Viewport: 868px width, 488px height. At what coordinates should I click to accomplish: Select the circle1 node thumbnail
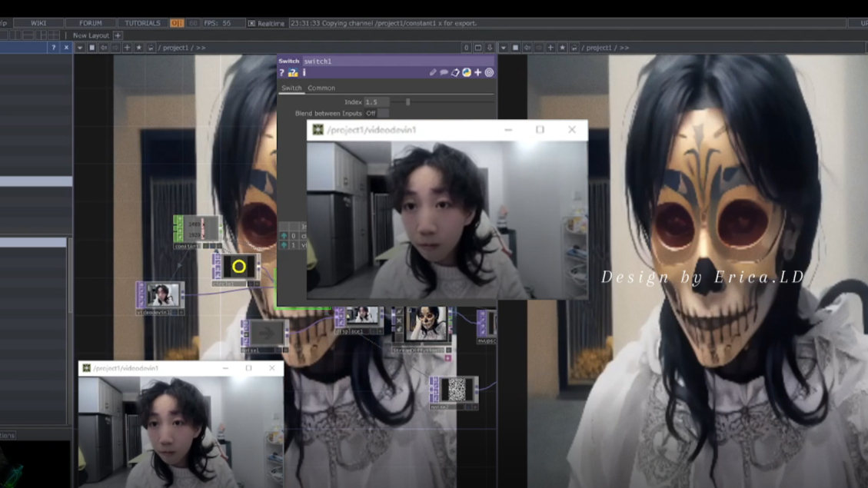click(238, 267)
